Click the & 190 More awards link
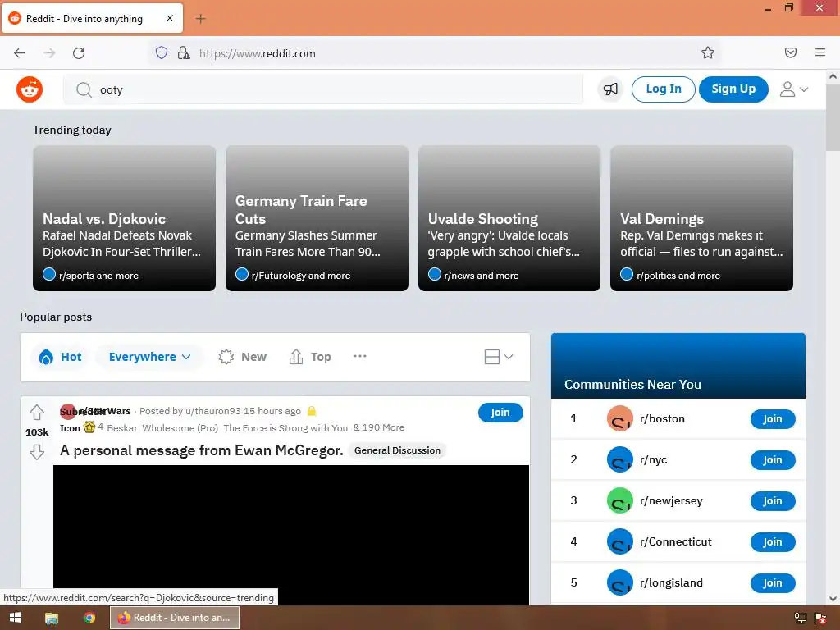 point(379,427)
